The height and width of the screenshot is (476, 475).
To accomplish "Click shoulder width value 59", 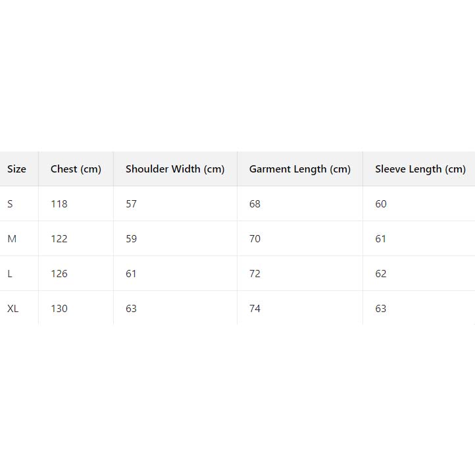I will coord(132,239).
